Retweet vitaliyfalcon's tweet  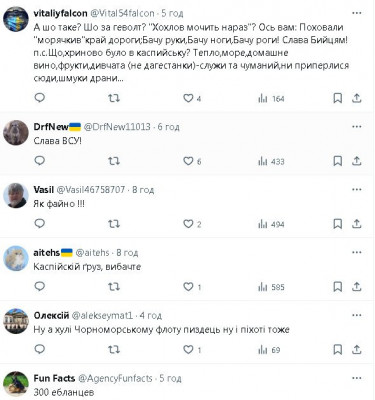114,98
